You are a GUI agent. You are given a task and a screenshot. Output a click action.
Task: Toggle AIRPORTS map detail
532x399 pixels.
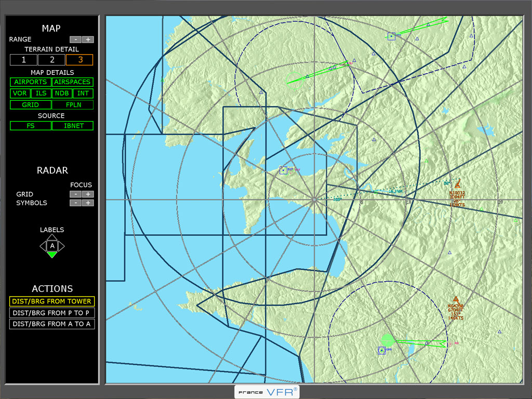(x=31, y=82)
